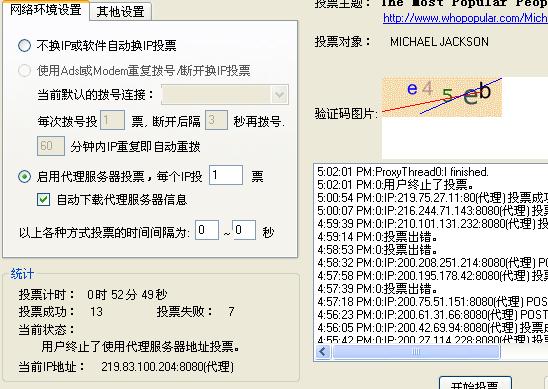
Task: Select log entry for IP 216.244.71.143:8080
Action: point(432,210)
